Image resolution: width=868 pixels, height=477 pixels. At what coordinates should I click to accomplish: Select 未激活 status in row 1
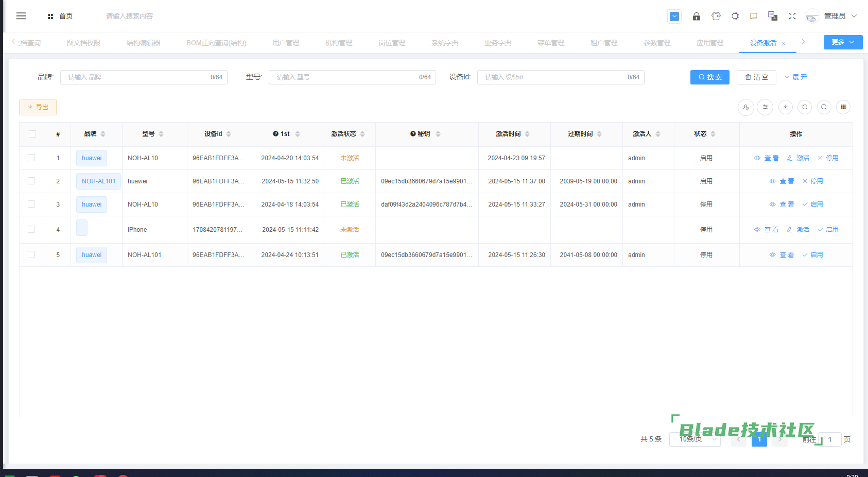(350, 158)
